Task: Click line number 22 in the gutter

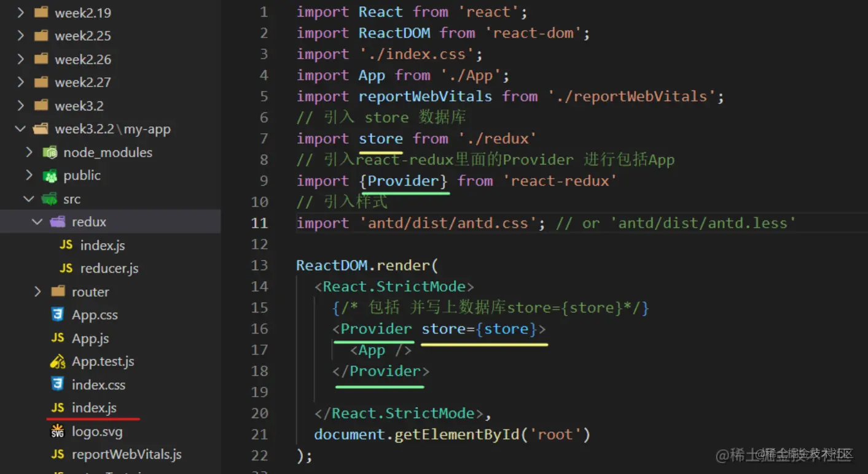Action: pyautogui.click(x=259, y=456)
